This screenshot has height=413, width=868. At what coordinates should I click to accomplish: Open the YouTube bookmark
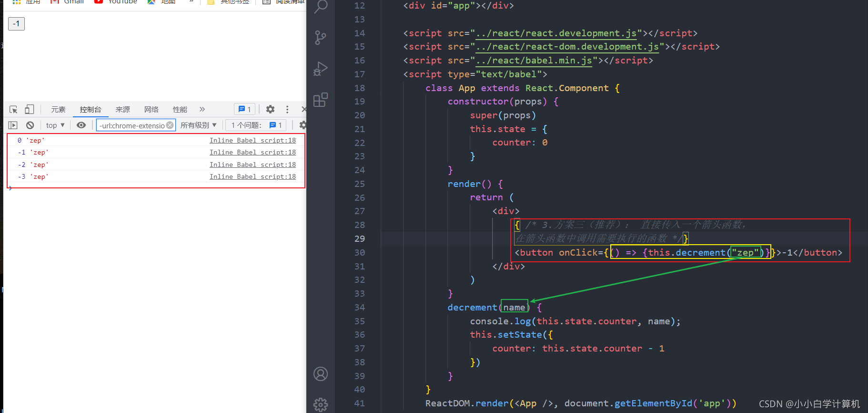click(x=116, y=2)
